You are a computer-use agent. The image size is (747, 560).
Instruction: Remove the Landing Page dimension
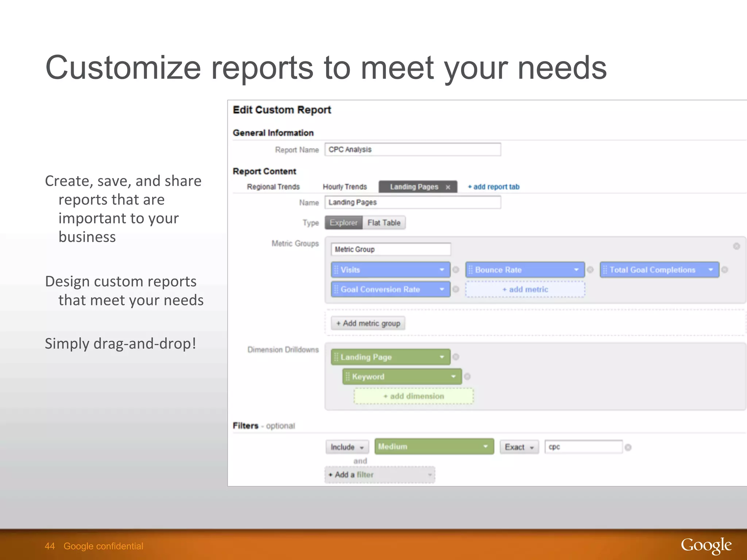pos(456,357)
